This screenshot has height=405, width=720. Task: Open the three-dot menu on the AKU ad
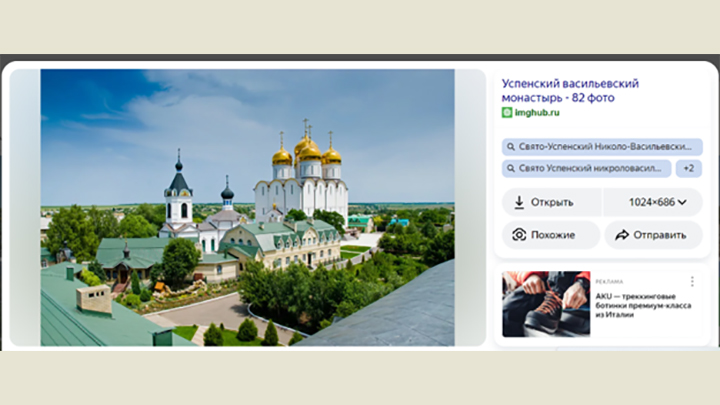tap(692, 282)
